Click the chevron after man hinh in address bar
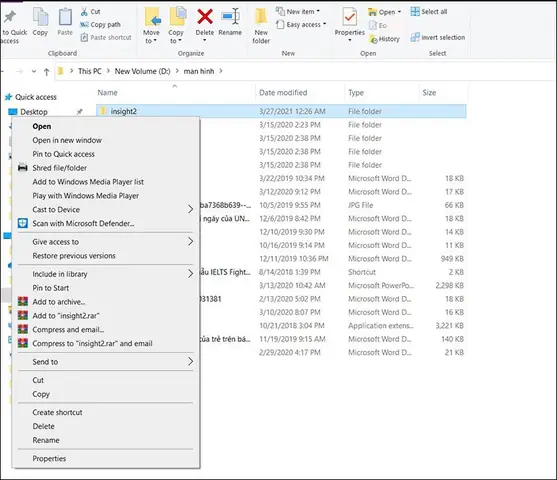This screenshot has height=480, width=557. click(x=221, y=71)
